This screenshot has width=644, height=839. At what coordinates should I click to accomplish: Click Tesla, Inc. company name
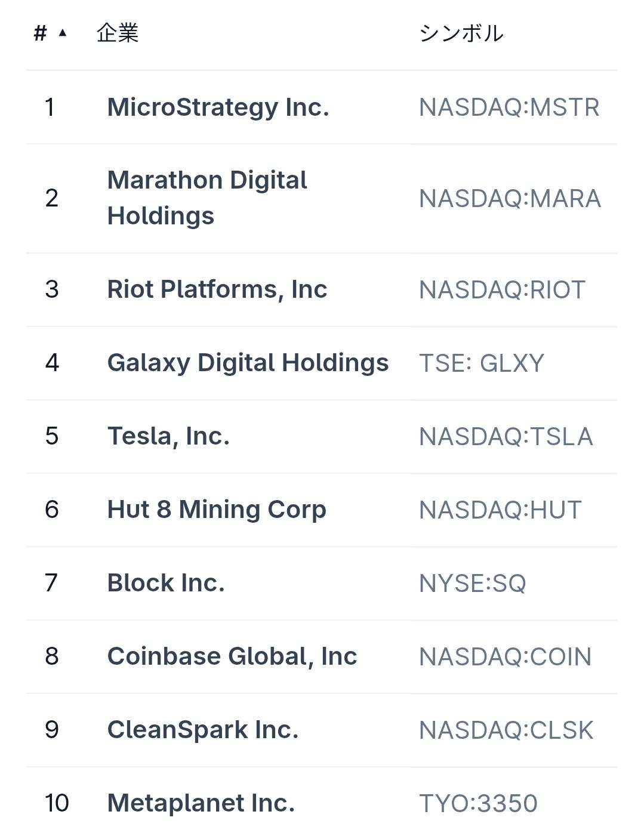[x=168, y=436]
